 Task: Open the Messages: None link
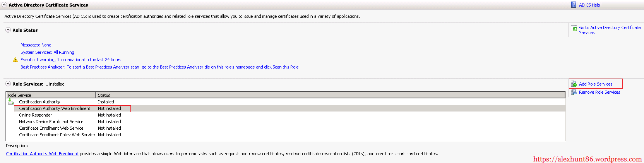36,45
